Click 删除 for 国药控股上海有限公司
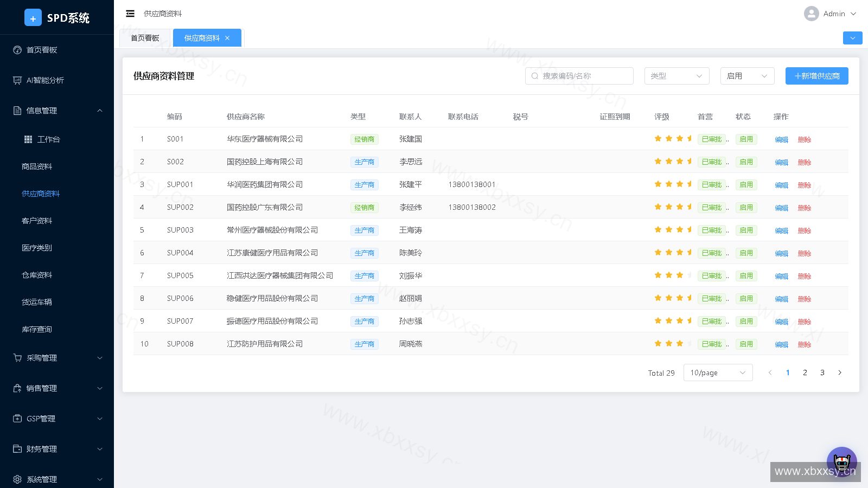This screenshot has height=488, width=868. (804, 162)
